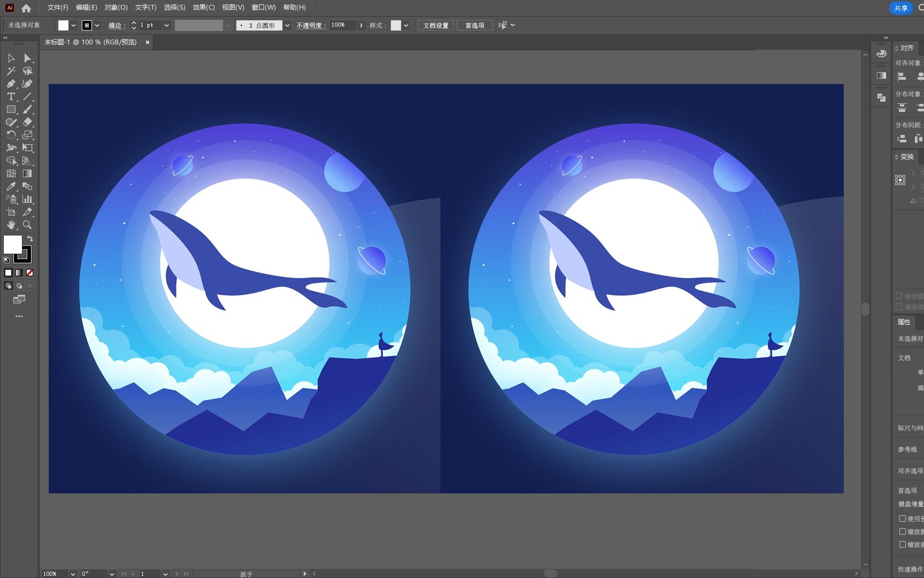The width and height of the screenshot is (924, 578).
Task: Select the Zoom magnifier tool
Action: click(x=27, y=225)
